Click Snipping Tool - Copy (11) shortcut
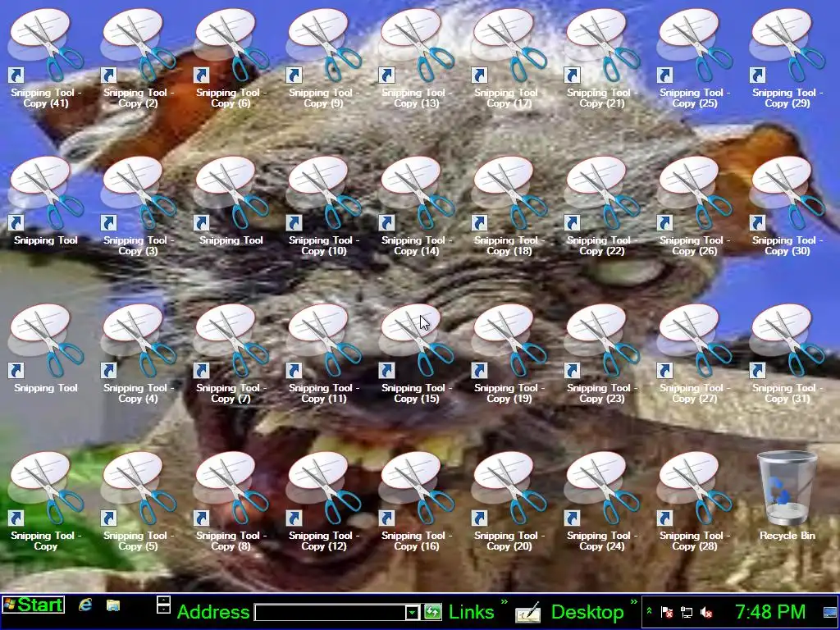 pos(323,354)
